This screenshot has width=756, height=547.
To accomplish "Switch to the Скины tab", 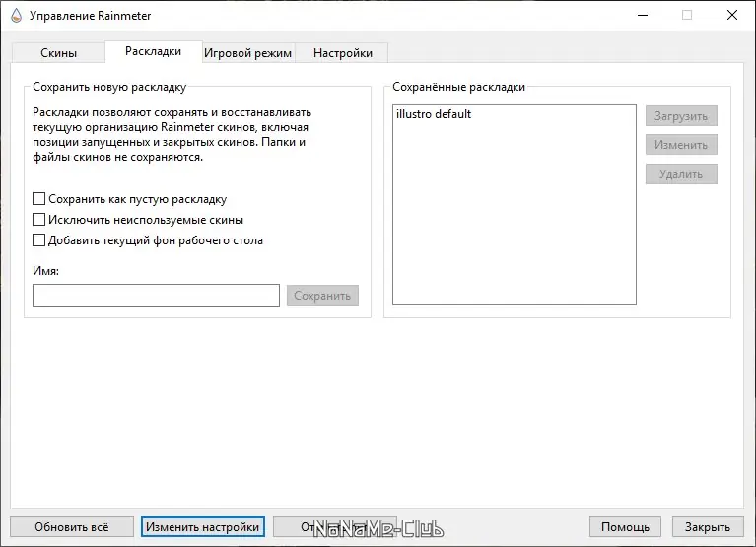I will tap(58, 53).
